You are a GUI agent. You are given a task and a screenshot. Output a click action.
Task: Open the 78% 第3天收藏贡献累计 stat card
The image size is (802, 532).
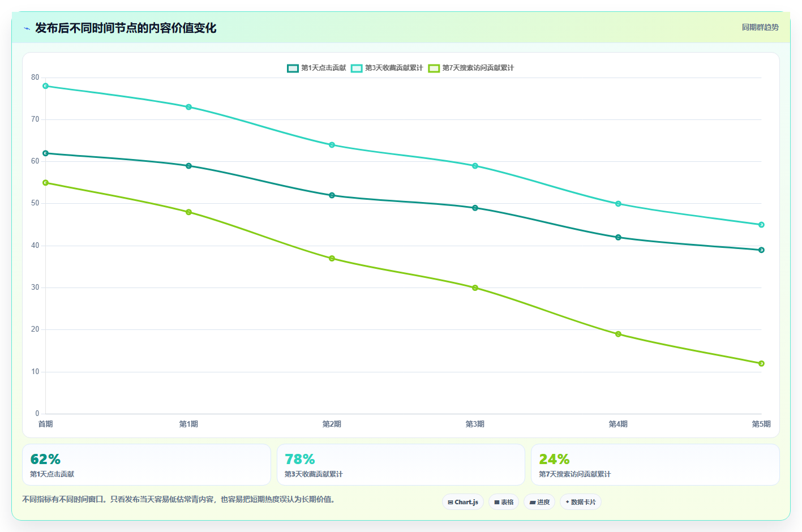point(401,465)
